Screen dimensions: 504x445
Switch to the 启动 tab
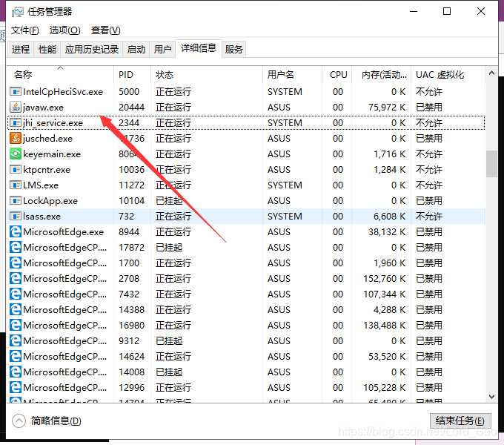136,49
